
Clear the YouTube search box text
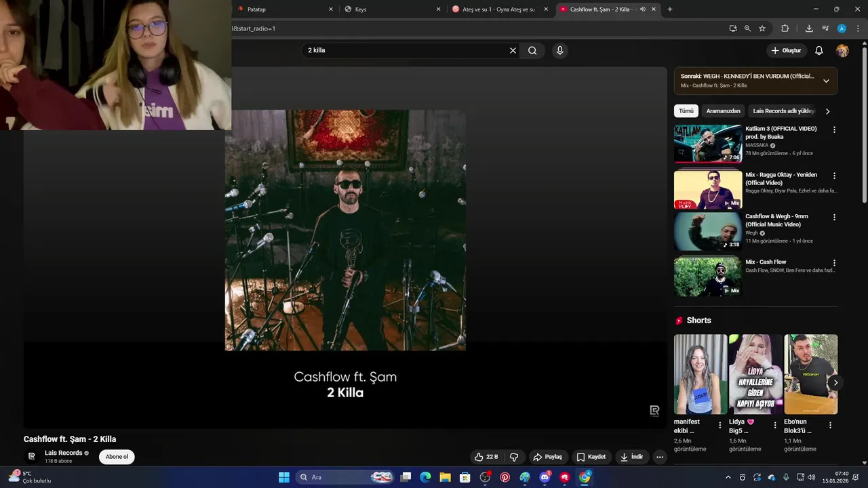click(x=513, y=50)
